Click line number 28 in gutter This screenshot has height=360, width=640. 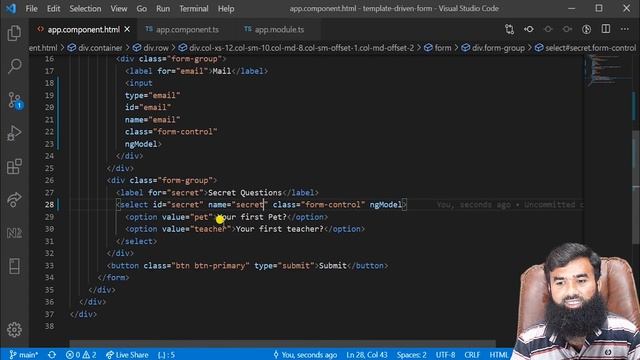[x=49, y=204]
